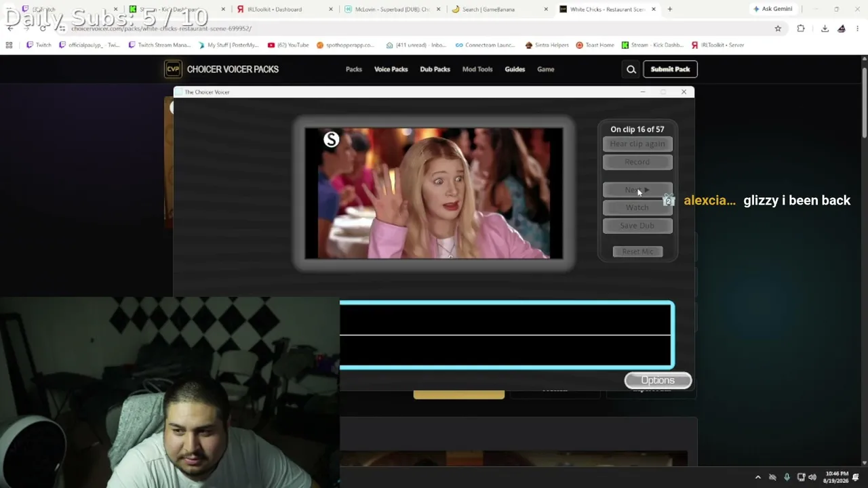The width and height of the screenshot is (868, 488).
Task: Open the spothopperapp bookmark
Action: [345, 45]
